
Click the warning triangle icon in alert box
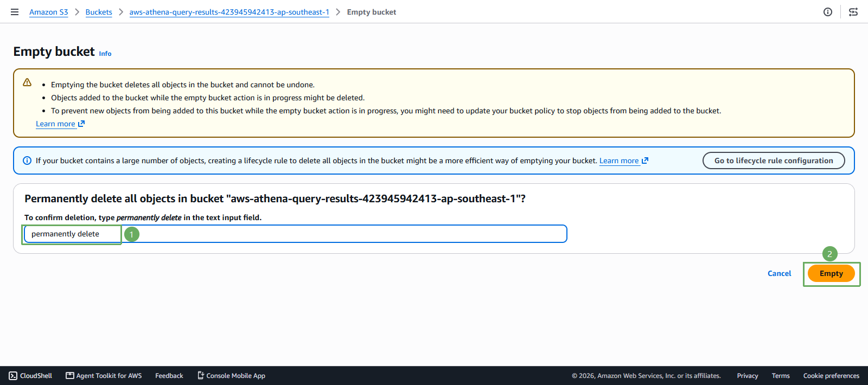[x=27, y=83]
